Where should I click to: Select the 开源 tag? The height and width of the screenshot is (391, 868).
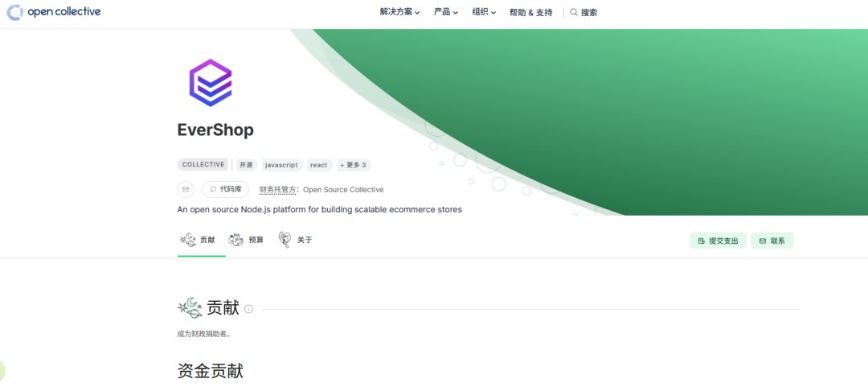click(246, 165)
